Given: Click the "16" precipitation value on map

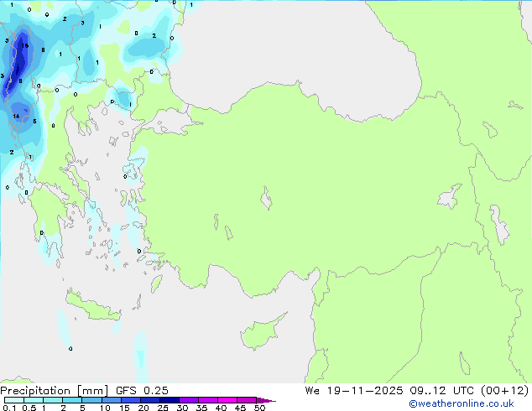Looking at the screenshot, I should (25, 45).
